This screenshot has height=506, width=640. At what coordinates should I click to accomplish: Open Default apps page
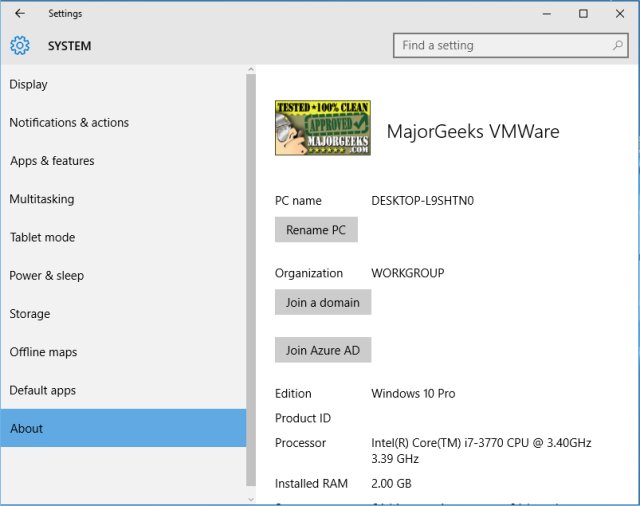coord(123,390)
